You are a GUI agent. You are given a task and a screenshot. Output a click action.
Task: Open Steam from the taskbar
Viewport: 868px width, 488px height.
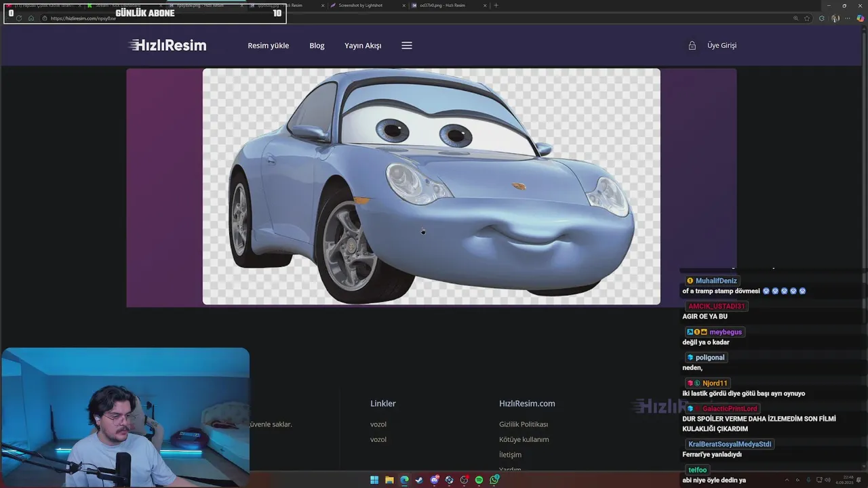(419, 480)
